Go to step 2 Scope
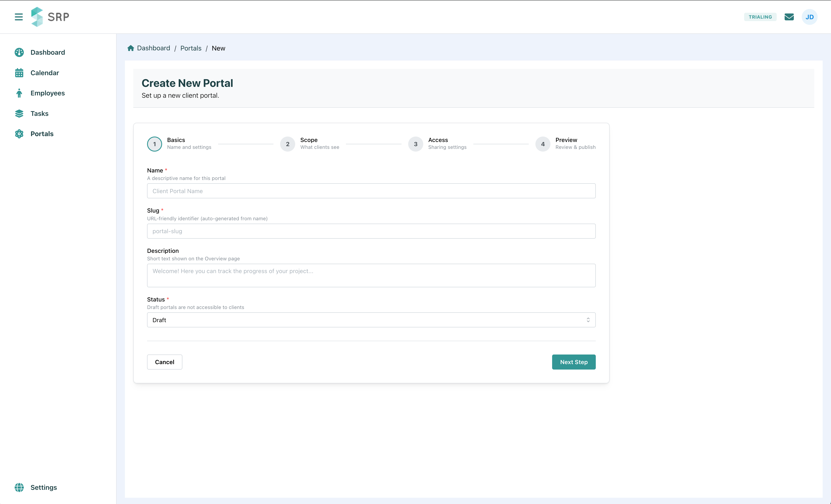Screen dimensions: 831x504 (288, 144)
